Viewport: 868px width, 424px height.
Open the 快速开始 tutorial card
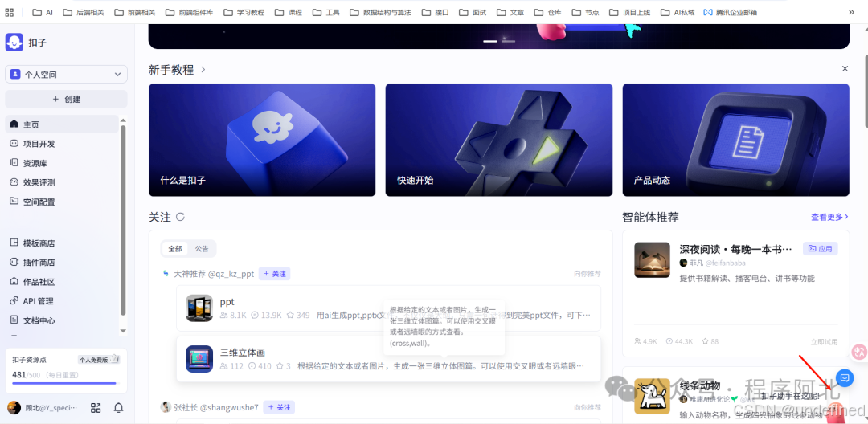pos(499,140)
